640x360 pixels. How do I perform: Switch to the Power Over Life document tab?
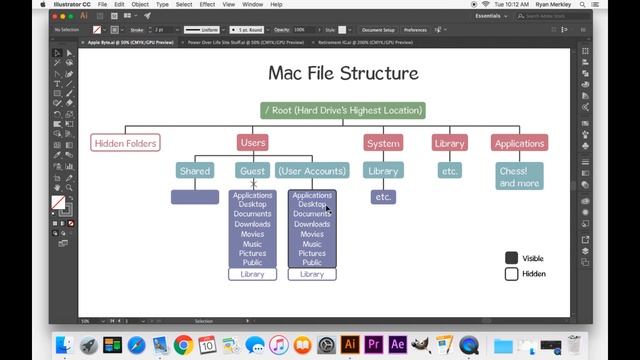point(246,42)
